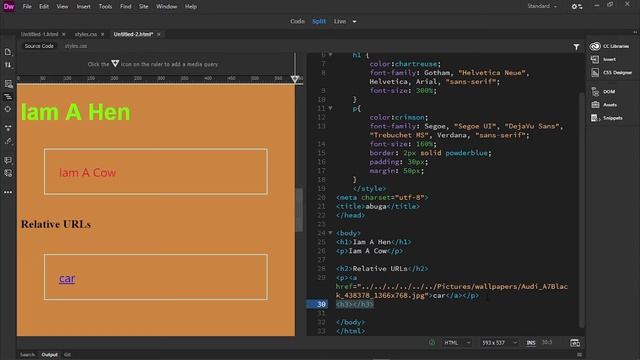Close the styles.css document tab
This screenshot has height=360, width=640.
102,34
